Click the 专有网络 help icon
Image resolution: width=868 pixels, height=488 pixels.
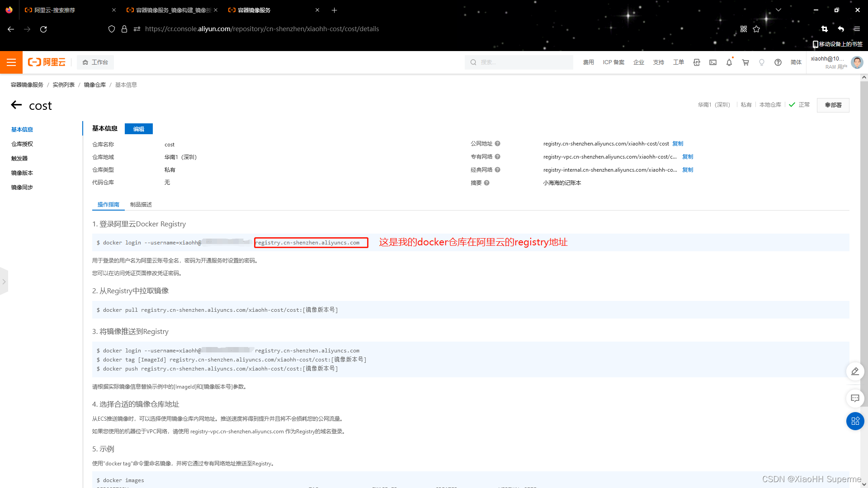point(497,157)
